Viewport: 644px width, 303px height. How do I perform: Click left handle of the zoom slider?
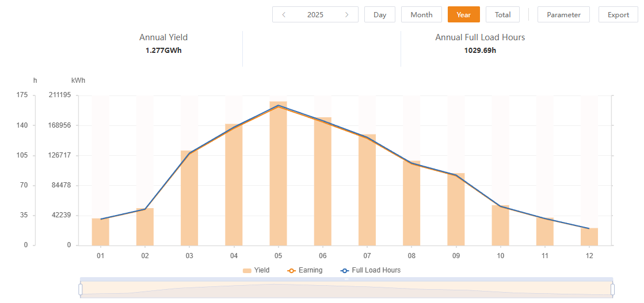point(81,289)
